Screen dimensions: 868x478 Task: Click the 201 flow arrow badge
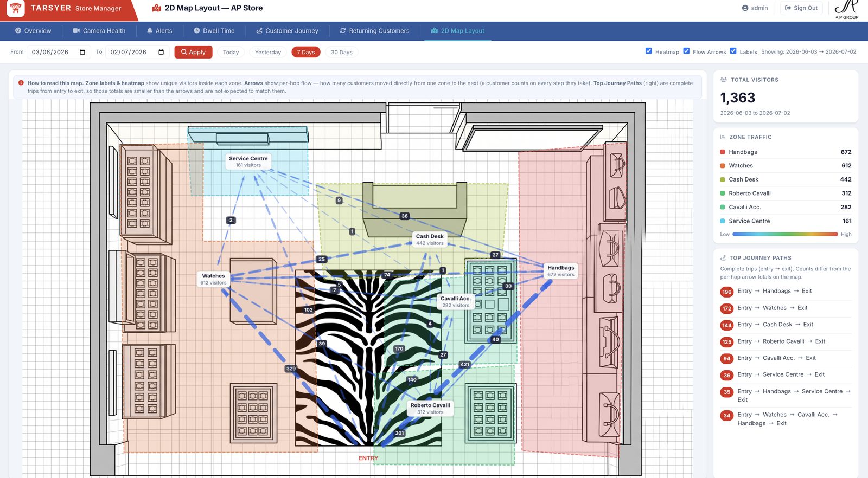coord(400,433)
